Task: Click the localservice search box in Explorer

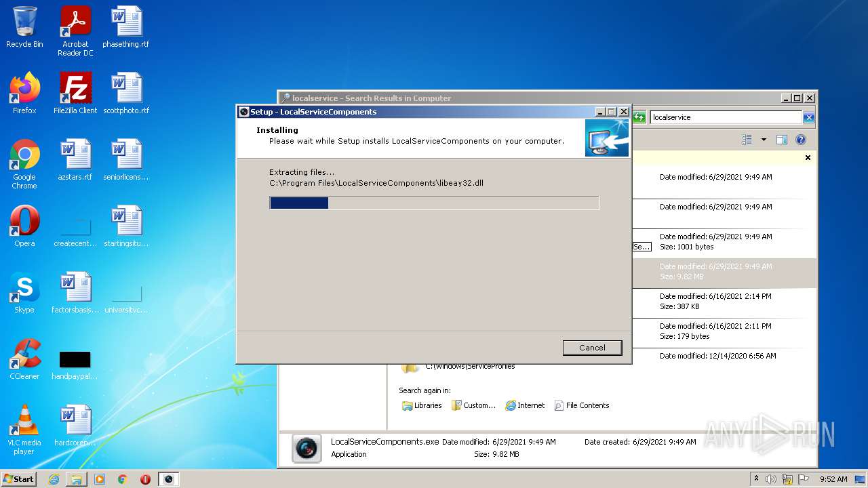Action: click(726, 117)
